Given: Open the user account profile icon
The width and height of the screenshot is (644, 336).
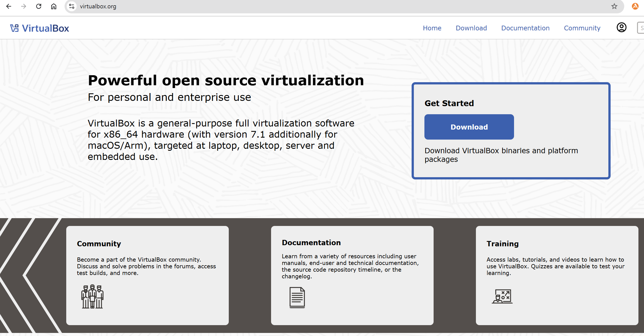Looking at the screenshot, I should pos(621,28).
